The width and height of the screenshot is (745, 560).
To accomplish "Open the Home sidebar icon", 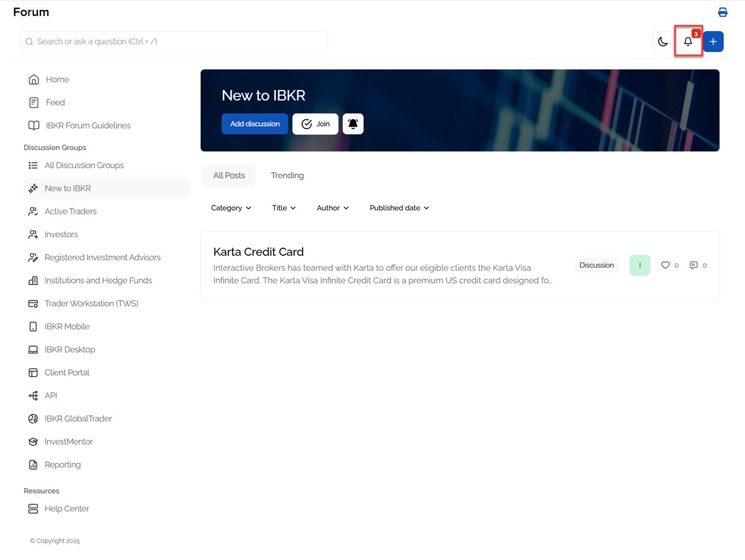I will tap(33, 79).
